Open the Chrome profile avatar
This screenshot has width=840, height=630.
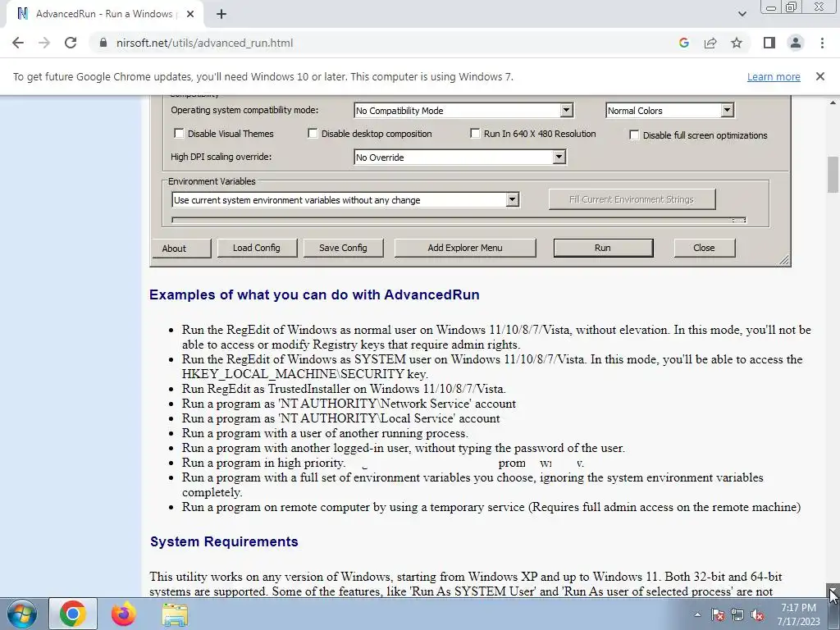coord(796,43)
